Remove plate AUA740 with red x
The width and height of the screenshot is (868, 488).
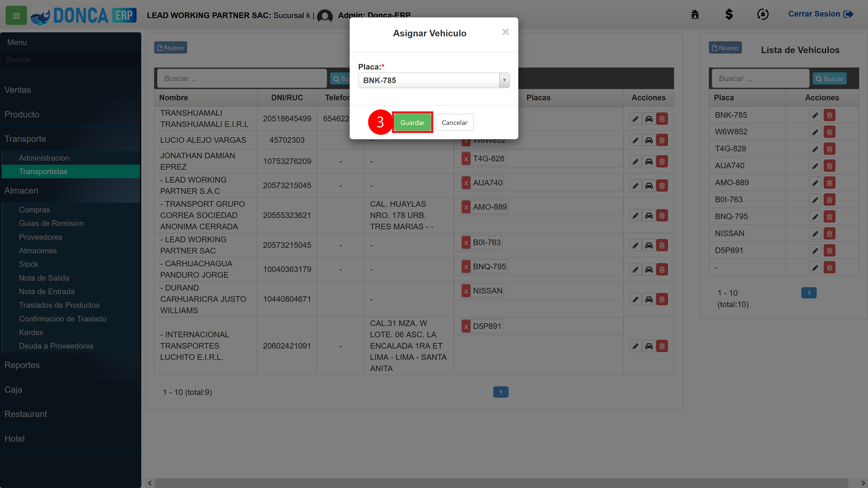click(x=466, y=183)
